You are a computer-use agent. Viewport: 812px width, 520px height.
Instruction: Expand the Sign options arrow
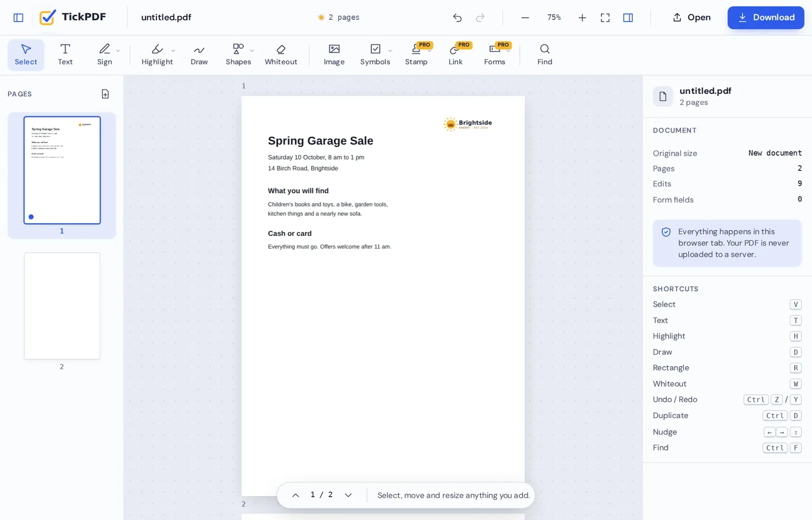118,51
